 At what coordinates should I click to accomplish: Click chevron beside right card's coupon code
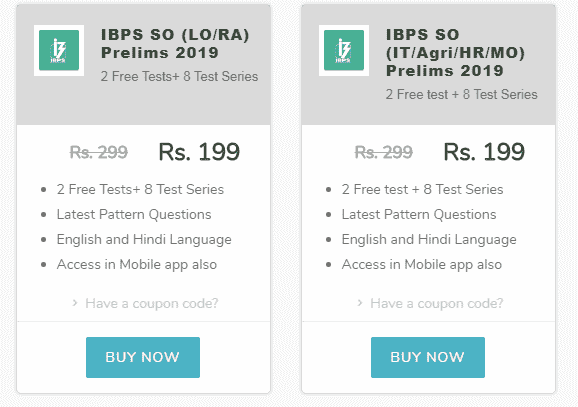[360, 303]
